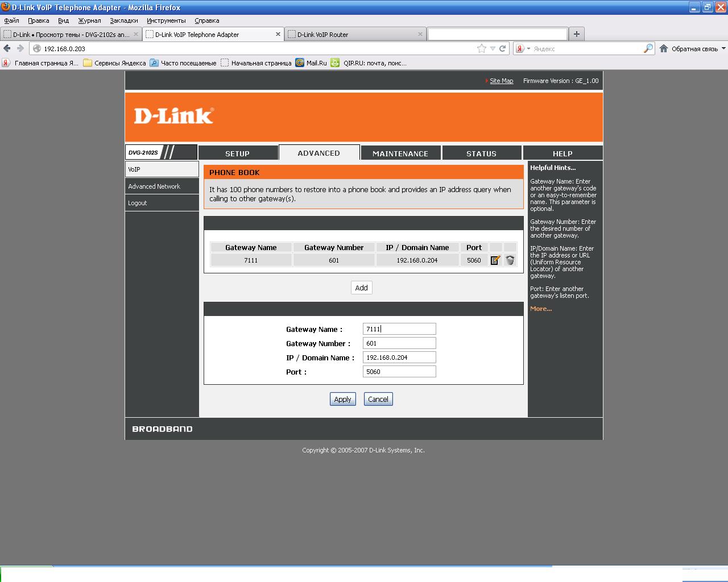
Task: Expand the address bar history dropdown
Action: click(x=493, y=49)
